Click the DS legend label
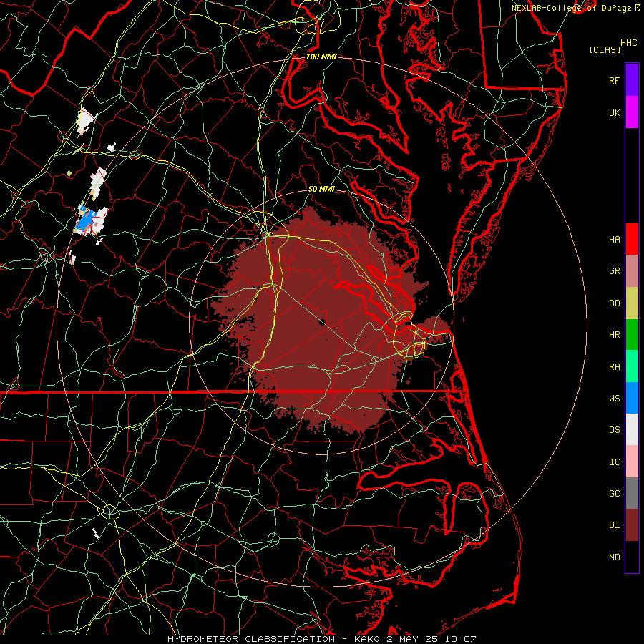This screenshot has height=644, width=644. (x=615, y=429)
